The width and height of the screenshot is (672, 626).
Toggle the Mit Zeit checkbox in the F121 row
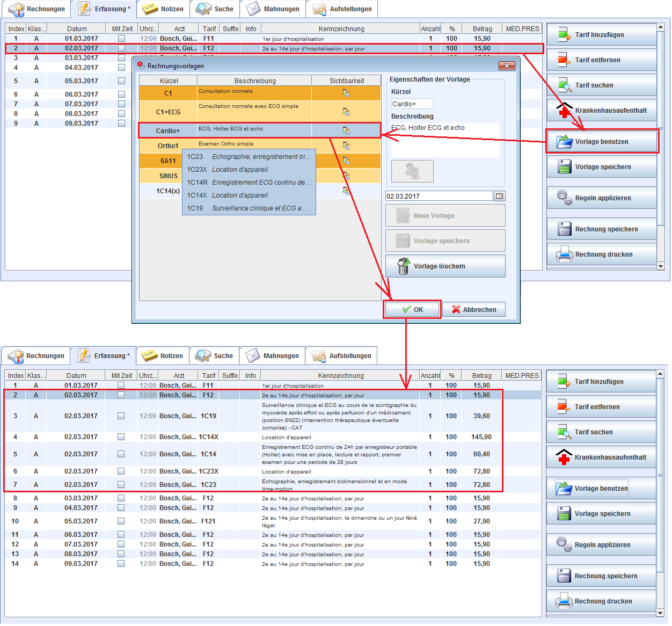point(121,521)
